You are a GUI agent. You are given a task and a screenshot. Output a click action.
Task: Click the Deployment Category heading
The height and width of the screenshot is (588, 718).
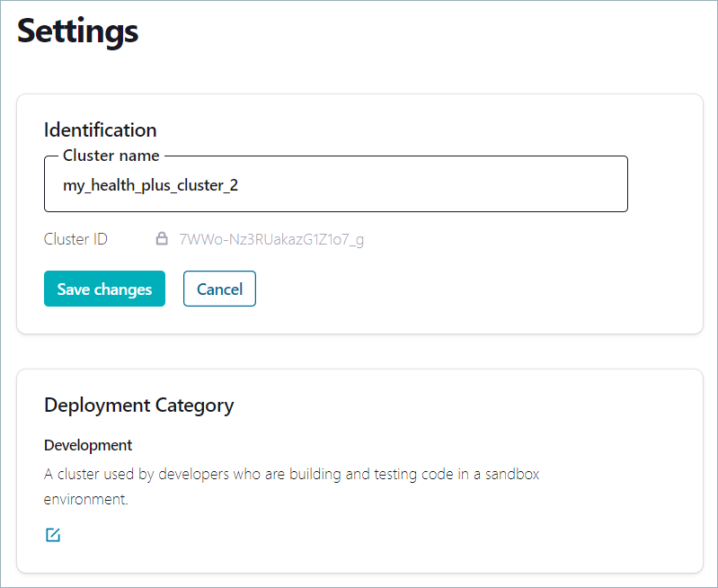[138, 405]
